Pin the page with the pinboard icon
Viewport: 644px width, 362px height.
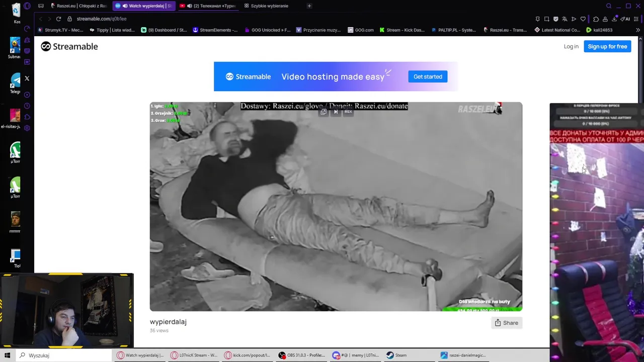click(537, 19)
